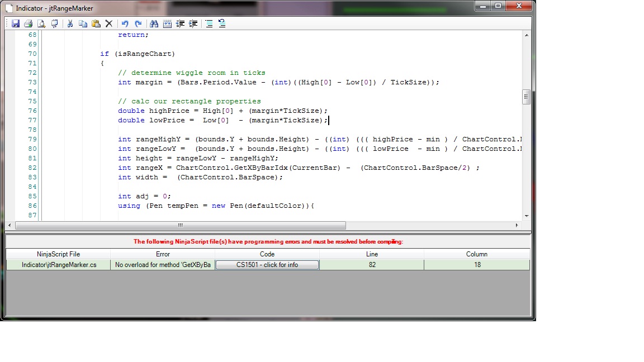
Task: Click the comment 'determine wiggle room in ticks'
Action: pyautogui.click(x=192, y=73)
